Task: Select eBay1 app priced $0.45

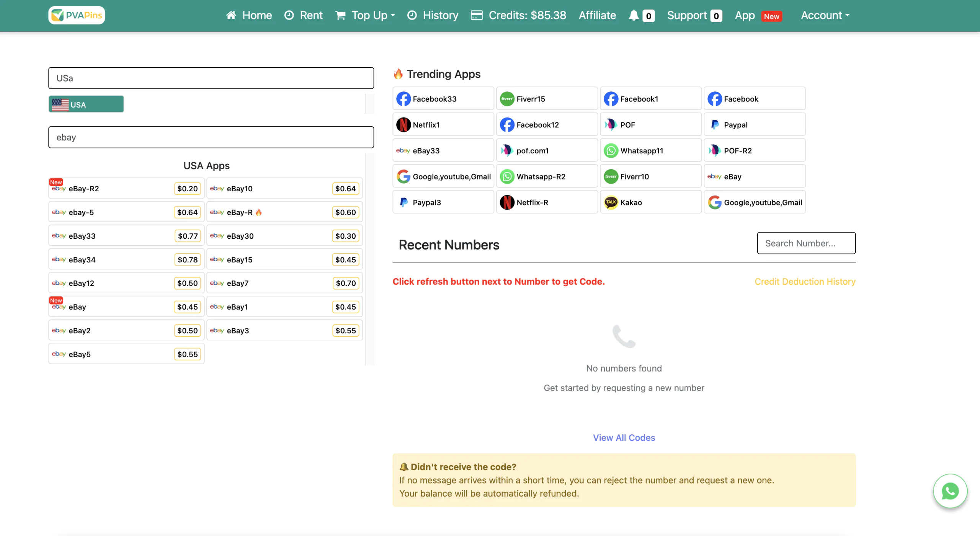Action: [284, 307]
